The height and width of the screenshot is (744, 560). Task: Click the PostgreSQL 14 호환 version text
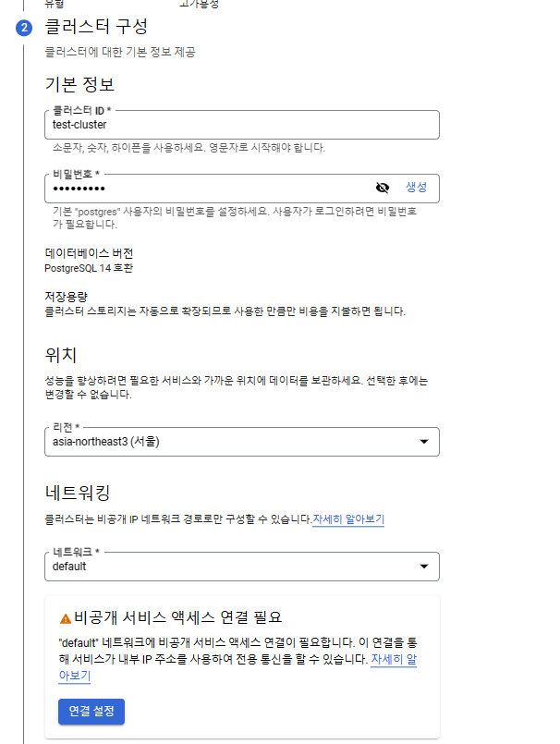(x=89, y=268)
